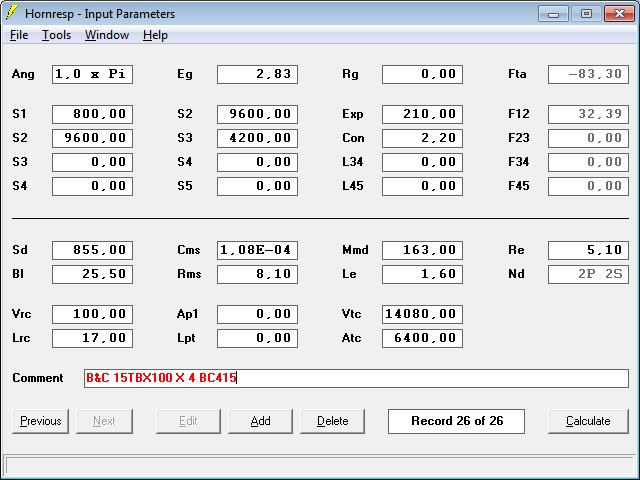Screen dimensions: 640x480
Task: Click the F23 field
Action: [x=588, y=138]
